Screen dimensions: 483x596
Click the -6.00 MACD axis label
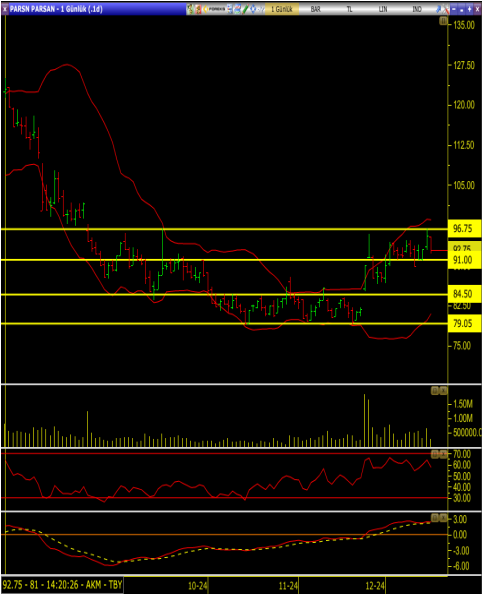[x=460, y=566]
